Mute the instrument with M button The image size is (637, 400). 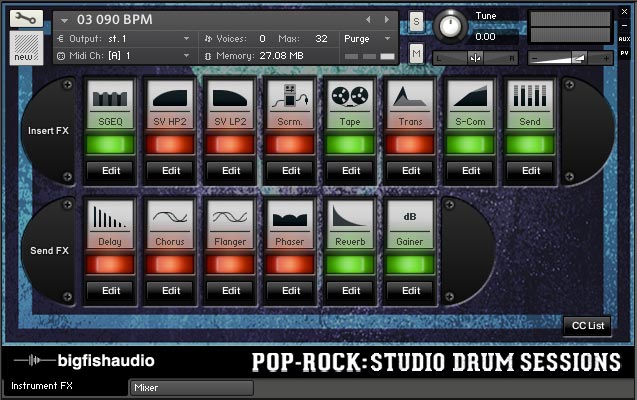pyautogui.click(x=416, y=53)
